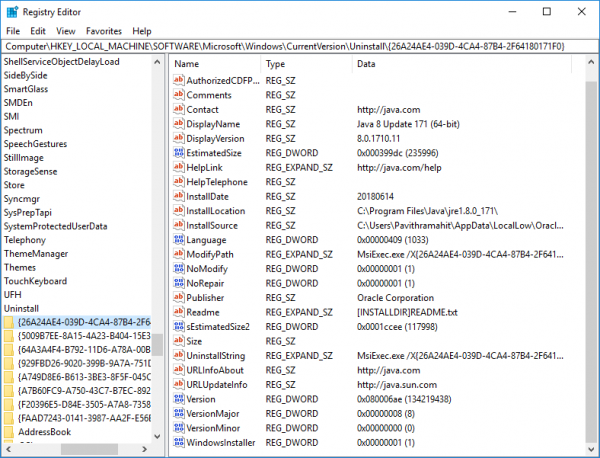
Task: Open the File menu
Action: (x=13, y=31)
